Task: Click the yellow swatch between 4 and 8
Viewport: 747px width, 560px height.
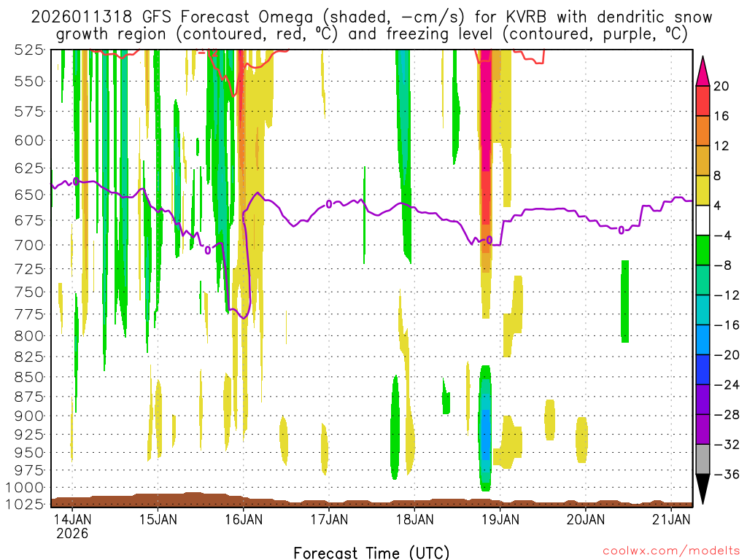Action: click(703, 190)
